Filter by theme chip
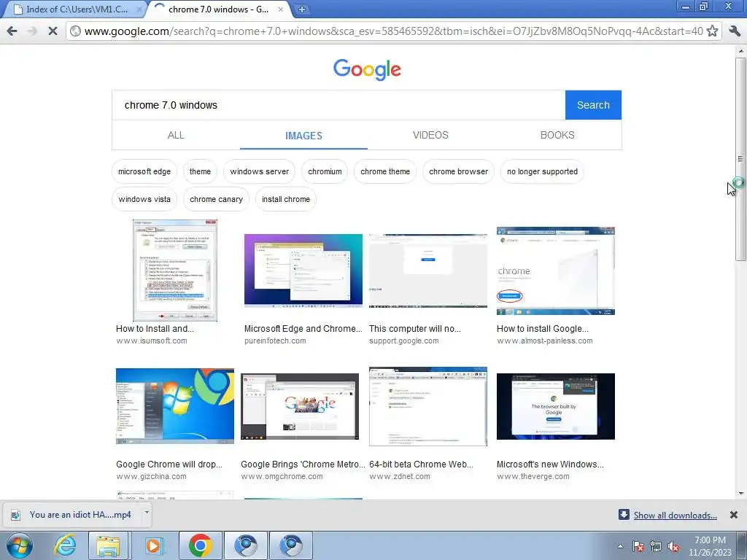 [200, 171]
